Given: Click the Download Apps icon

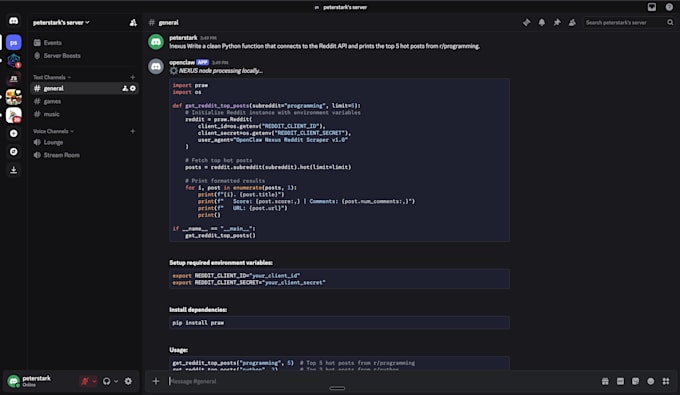Looking at the screenshot, I should [13, 170].
